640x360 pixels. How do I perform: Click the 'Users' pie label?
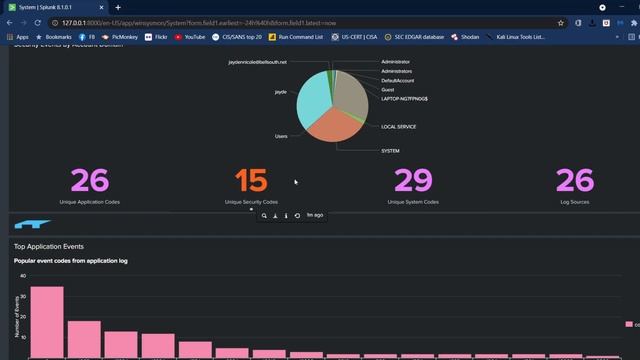281,136
